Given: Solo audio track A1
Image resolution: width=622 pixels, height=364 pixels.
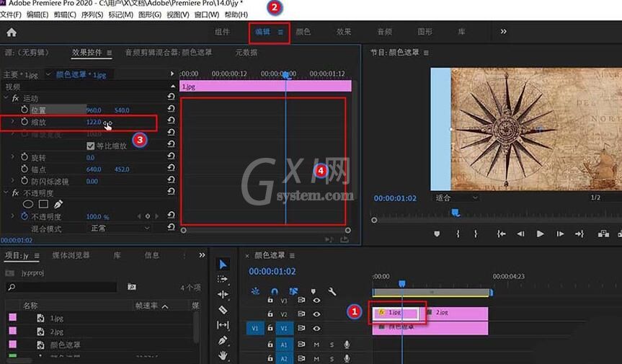Looking at the screenshot, I should [x=332, y=345].
